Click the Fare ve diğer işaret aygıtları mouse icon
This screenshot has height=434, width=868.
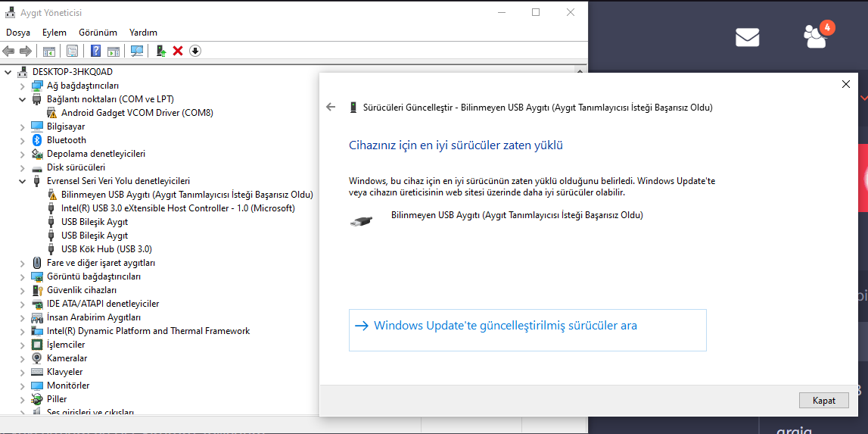click(x=37, y=263)
